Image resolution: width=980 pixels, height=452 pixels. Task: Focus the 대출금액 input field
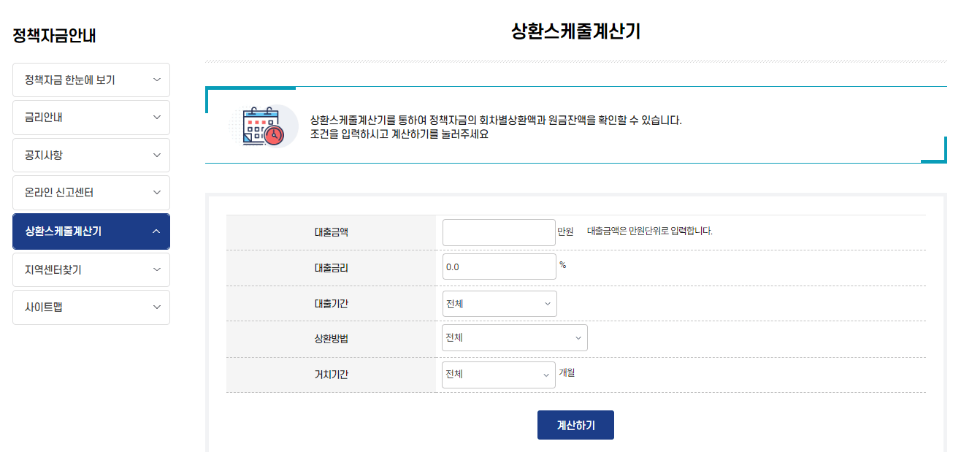[499, 232]
